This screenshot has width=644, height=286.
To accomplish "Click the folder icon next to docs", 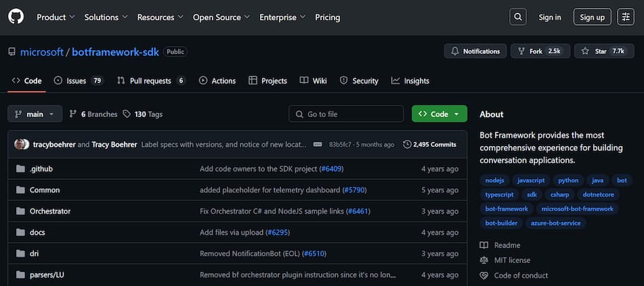I will pos(20,232).
